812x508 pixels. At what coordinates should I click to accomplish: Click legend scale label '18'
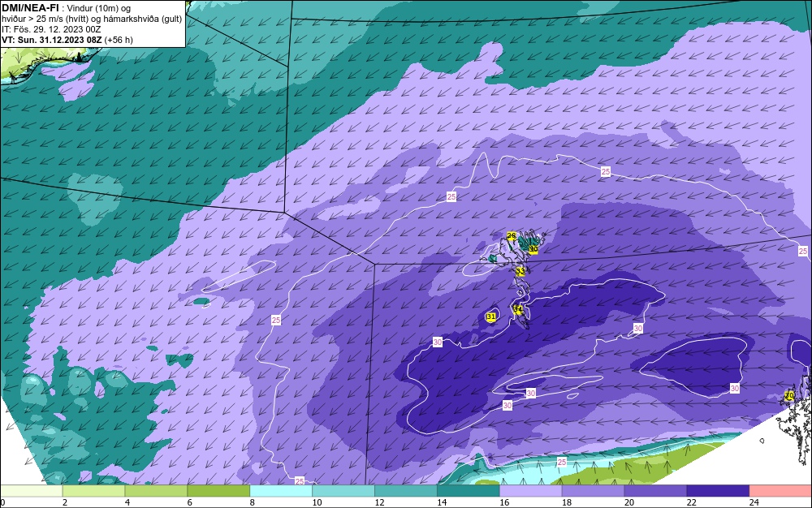[x=567, y=502]
